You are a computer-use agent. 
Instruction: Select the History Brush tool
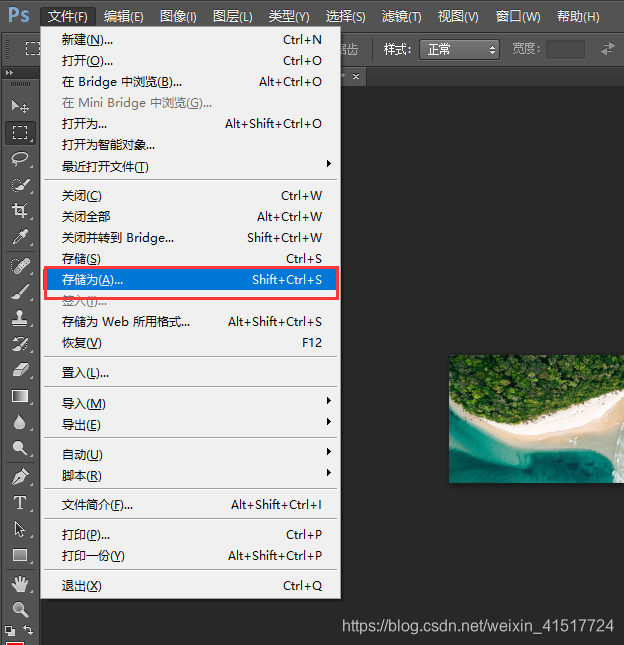click(20, 344)
